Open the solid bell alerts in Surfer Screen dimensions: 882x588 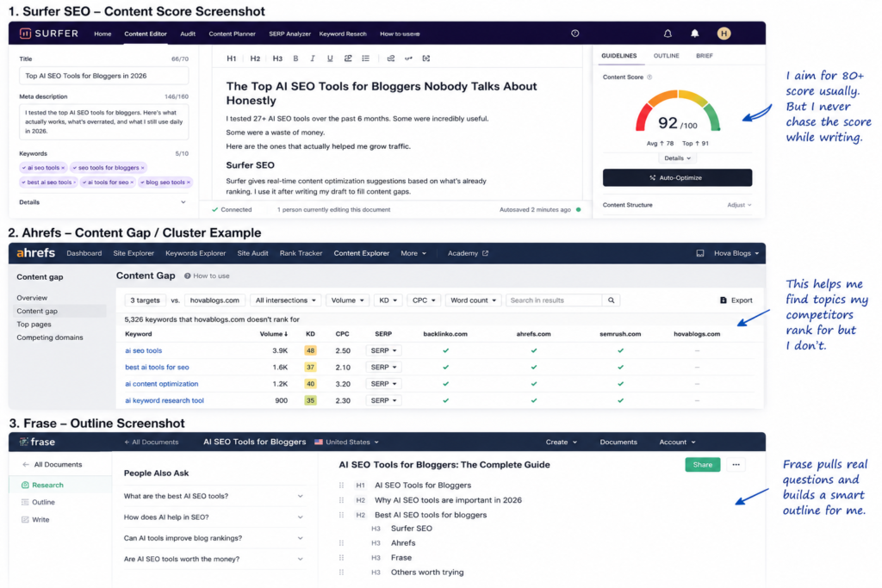[x=695, y=34]
